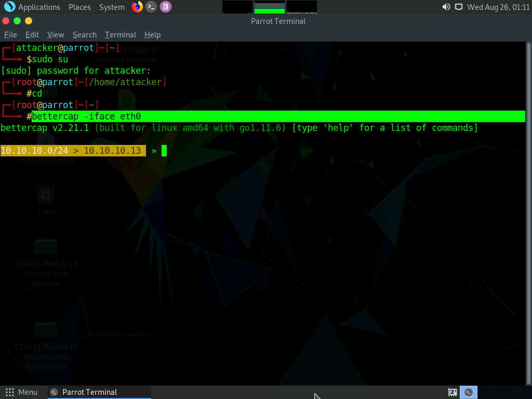Image resolution: width=532 pixels, height=399 pixels.
Task: Launch the terminal from the top panel icon
Action: [x=151, y=7]
